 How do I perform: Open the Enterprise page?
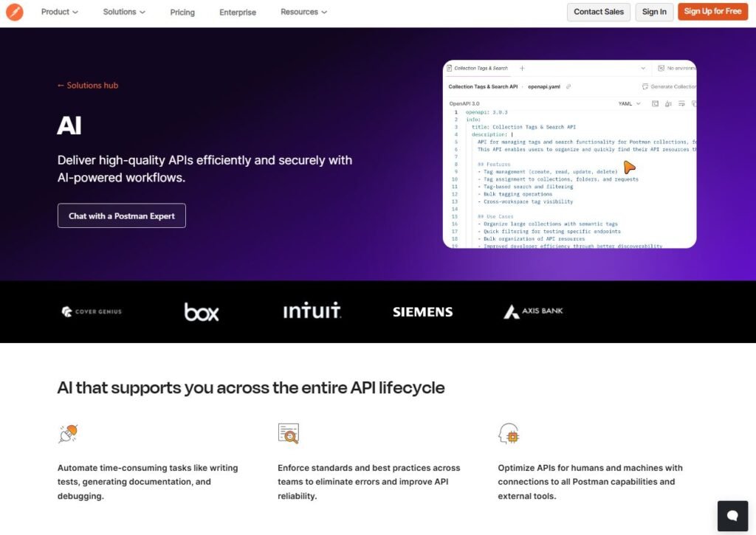238,12
